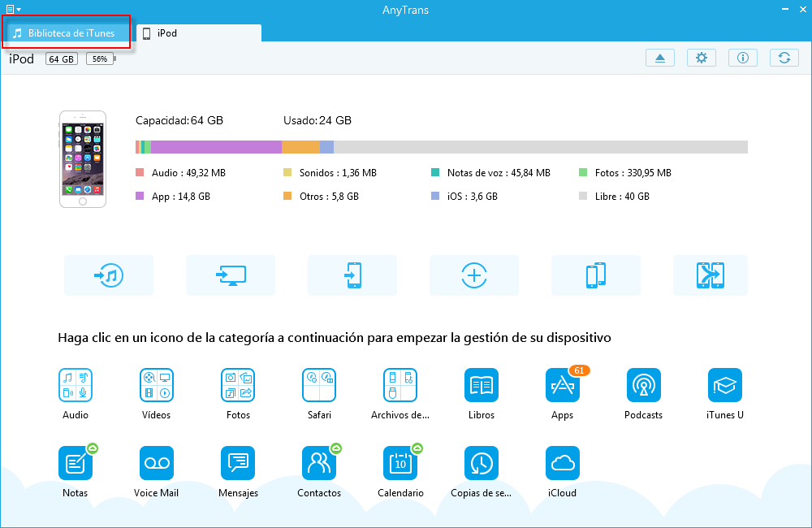Open the AnyTrans menu dropdown in title bar
This screenshot has width=812, height=528.
point(14,9)
